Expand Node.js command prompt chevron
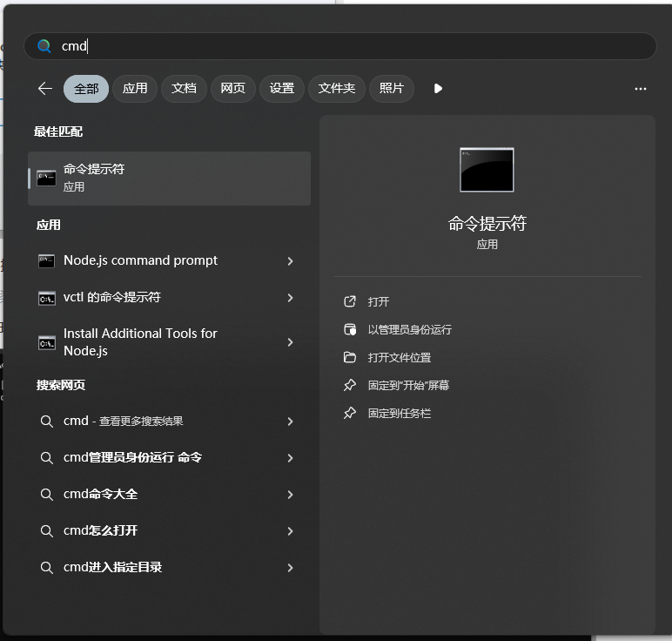This screenshot has width=672, height=641. 290,261
